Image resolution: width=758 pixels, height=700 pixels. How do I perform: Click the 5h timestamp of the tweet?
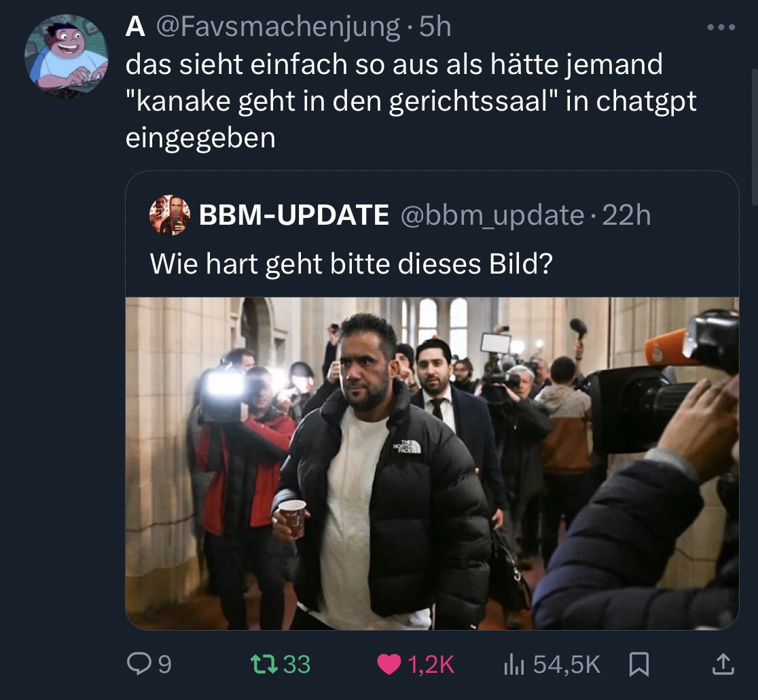point(435,26)
